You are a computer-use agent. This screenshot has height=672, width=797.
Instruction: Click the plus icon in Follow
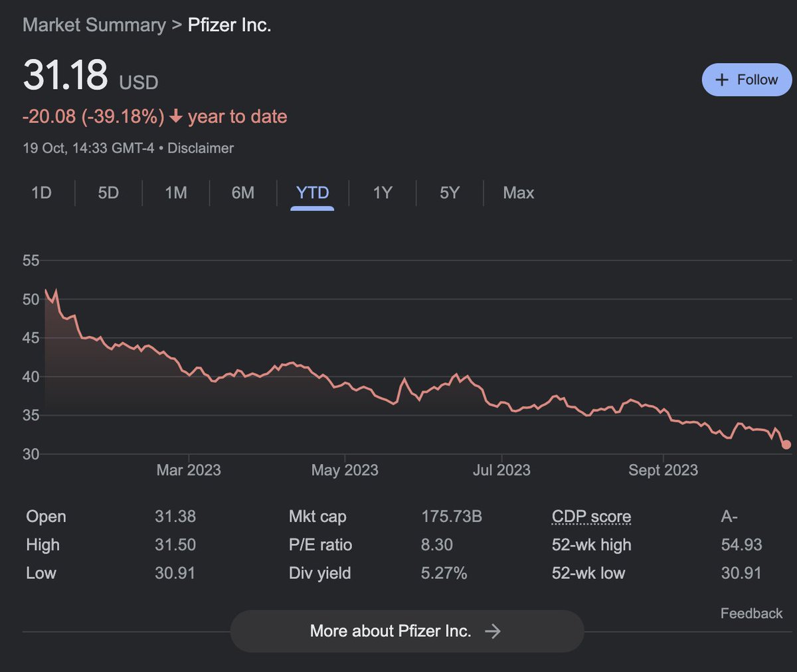(722, 80)
